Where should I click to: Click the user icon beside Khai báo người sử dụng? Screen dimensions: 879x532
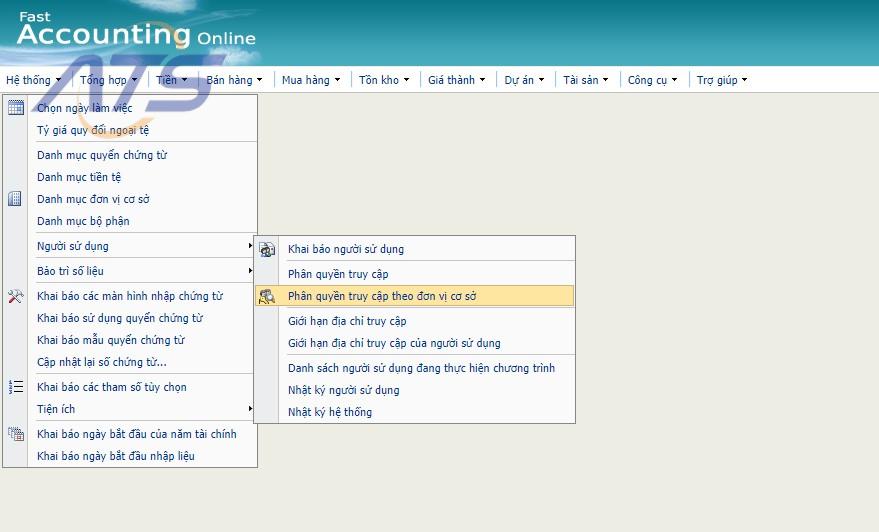(267, 249)
